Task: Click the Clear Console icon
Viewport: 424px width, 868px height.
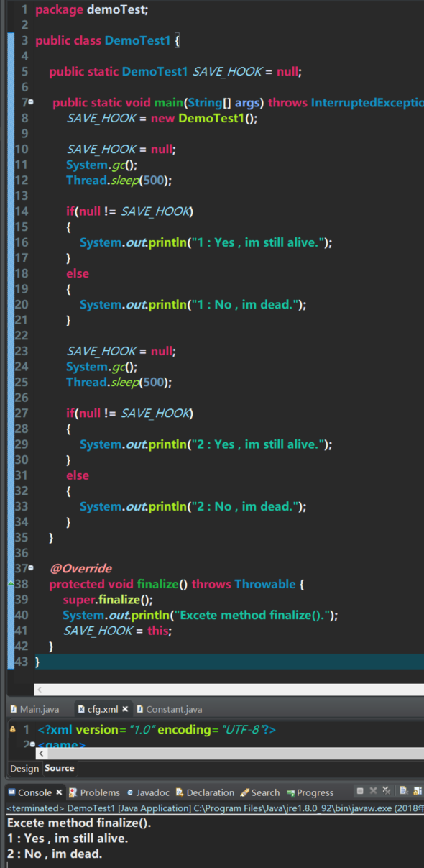Action: click(404, 791)
